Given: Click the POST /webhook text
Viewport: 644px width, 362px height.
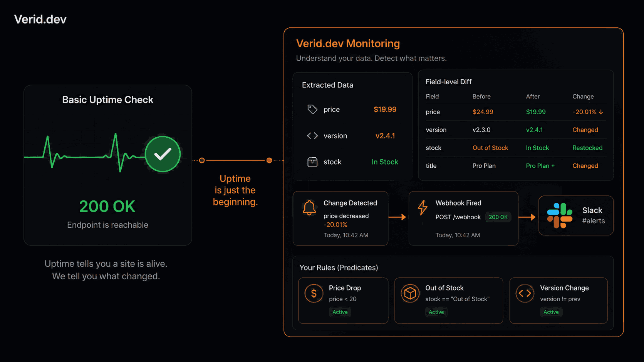Looking at the screenshot, I should (458, 217).
